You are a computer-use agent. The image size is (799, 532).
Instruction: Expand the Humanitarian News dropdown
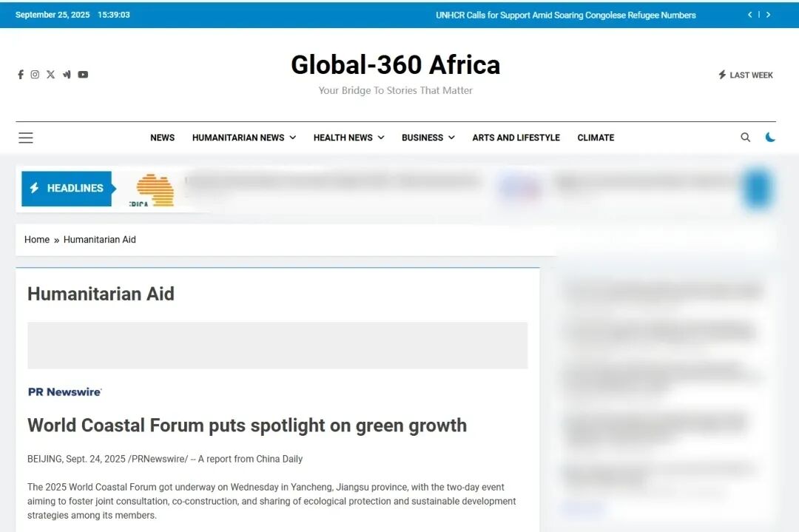tap(243, 138)
